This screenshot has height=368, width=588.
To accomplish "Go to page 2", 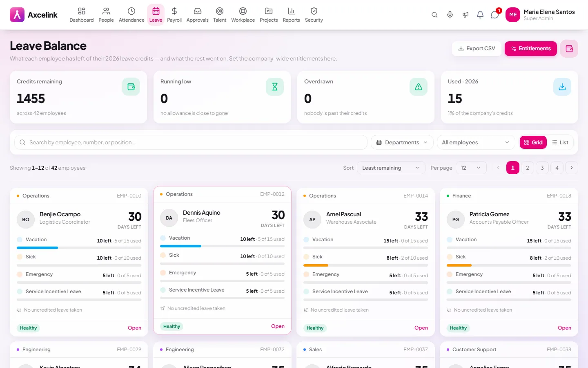I will (x=528, y=168).
